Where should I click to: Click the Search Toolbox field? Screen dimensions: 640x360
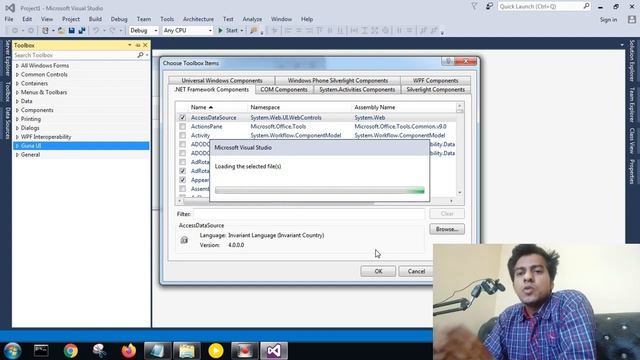point(74,55)
